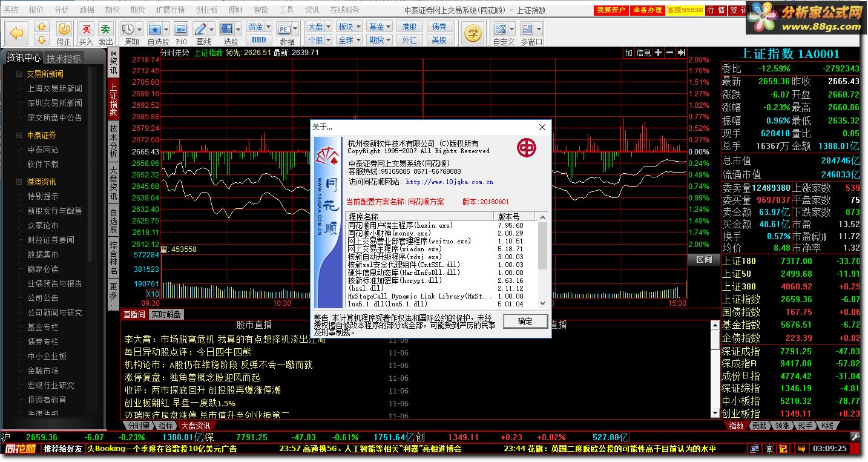The image size is (868, 462).
Task: Click the 多窗口 multi-window icon
Action: click(x=527, y=29)
